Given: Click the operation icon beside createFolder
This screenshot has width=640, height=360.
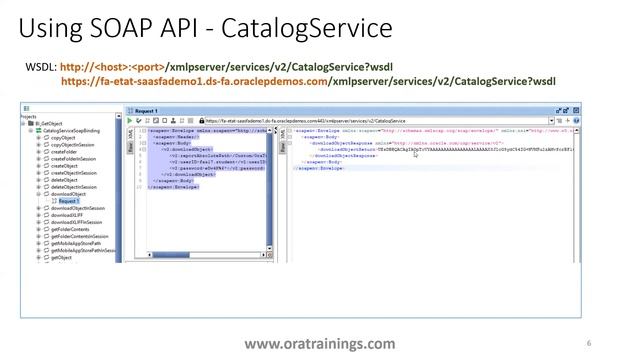Looking at the screenshot, I should [46, 152].
